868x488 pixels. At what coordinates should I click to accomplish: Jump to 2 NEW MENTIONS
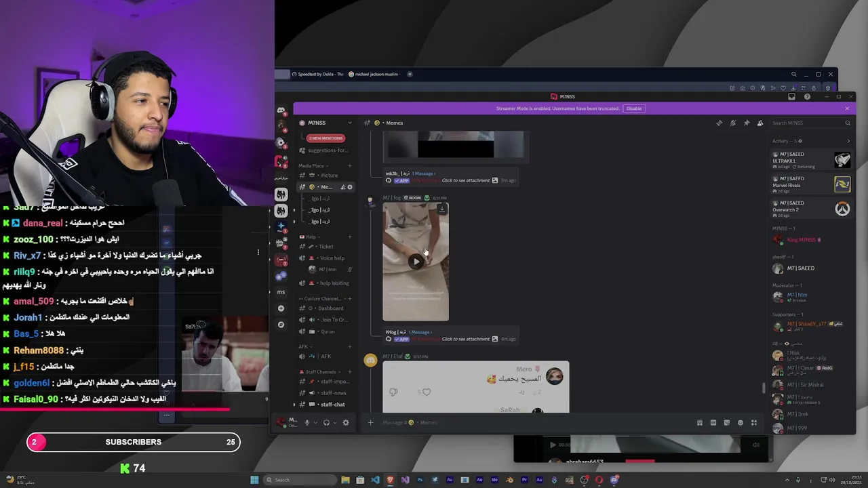(x=325, y=138)
